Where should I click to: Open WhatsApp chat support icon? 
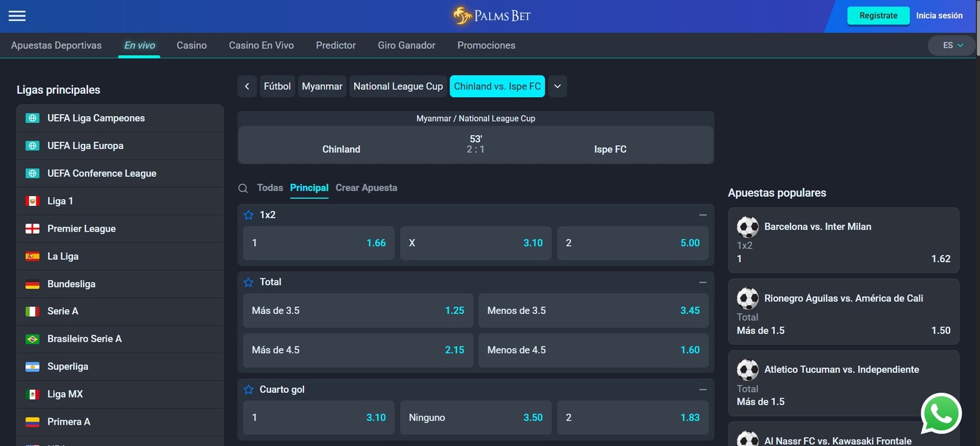[941, 413]
